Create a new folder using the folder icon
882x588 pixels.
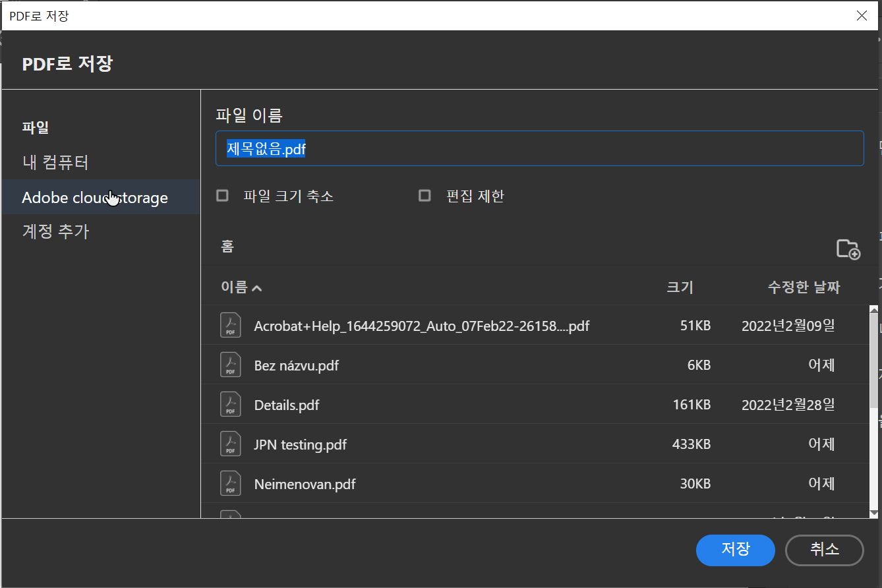click(849, 249)
